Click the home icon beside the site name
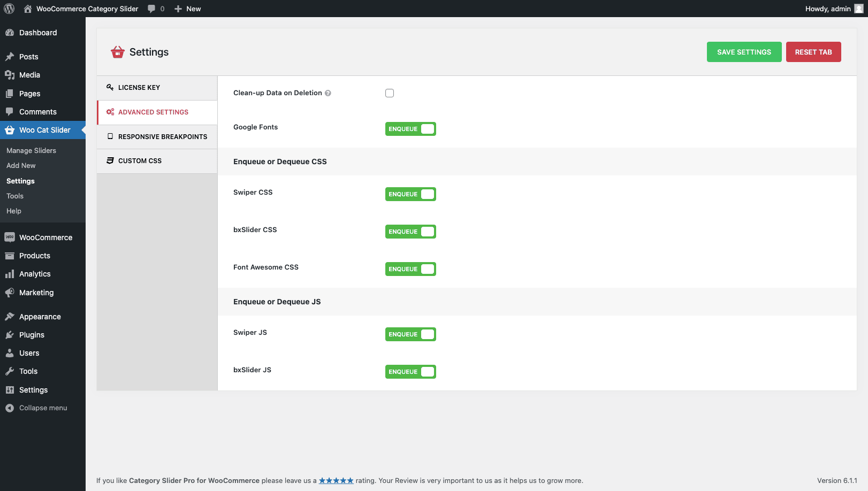868x491 pixels. tap(28, 9)
